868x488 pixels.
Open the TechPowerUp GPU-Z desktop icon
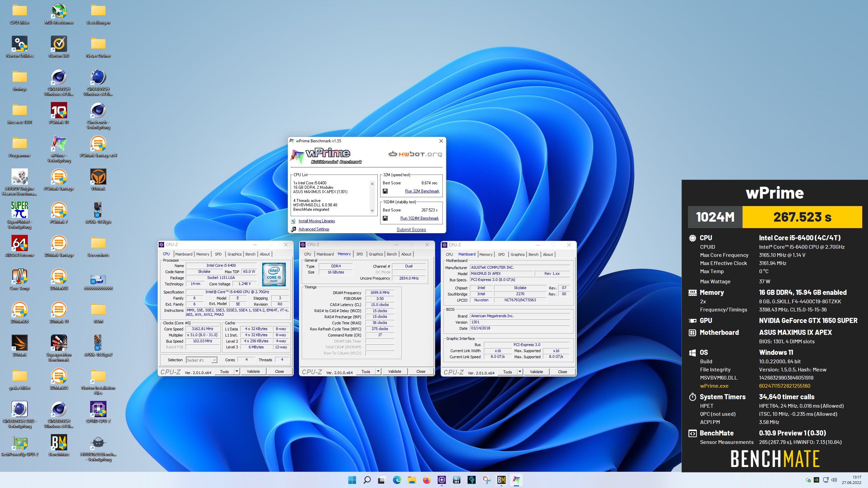(20, 446)
